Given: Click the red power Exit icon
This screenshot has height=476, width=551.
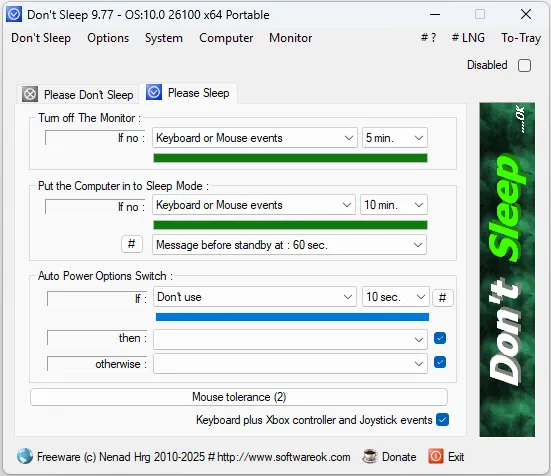Looking at the screenshot, I should (x=436, y=456).
